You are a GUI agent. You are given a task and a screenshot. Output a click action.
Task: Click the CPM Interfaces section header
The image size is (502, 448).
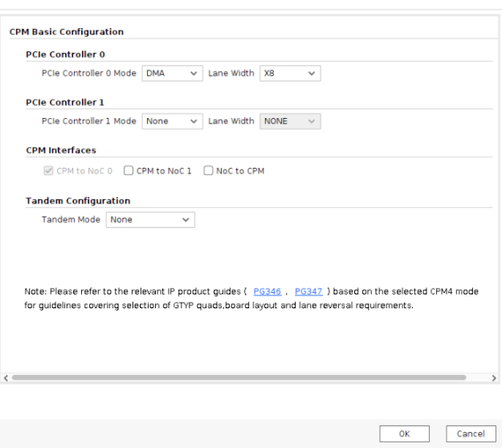click(60, 150)
